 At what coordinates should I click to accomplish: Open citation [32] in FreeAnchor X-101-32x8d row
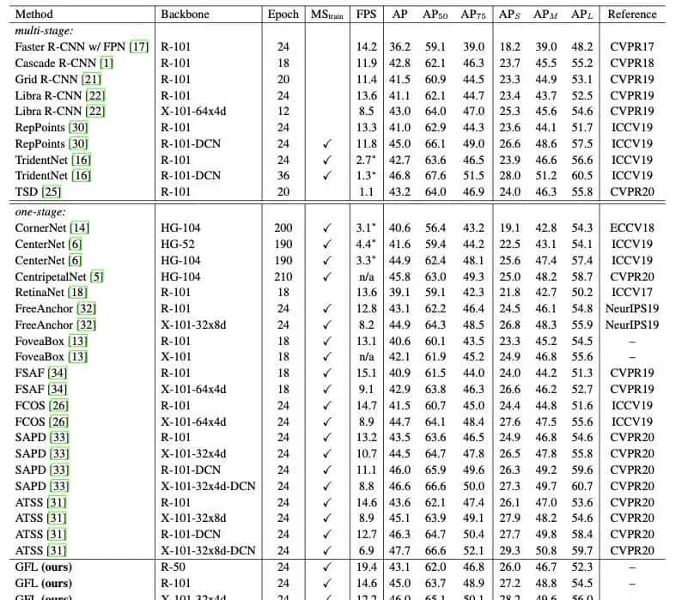[x=88, y=325]
